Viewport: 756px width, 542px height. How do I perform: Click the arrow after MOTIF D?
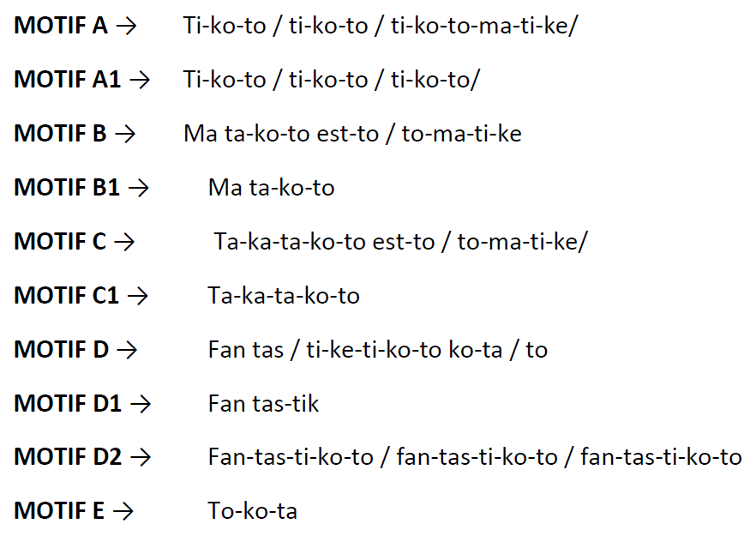127,350
